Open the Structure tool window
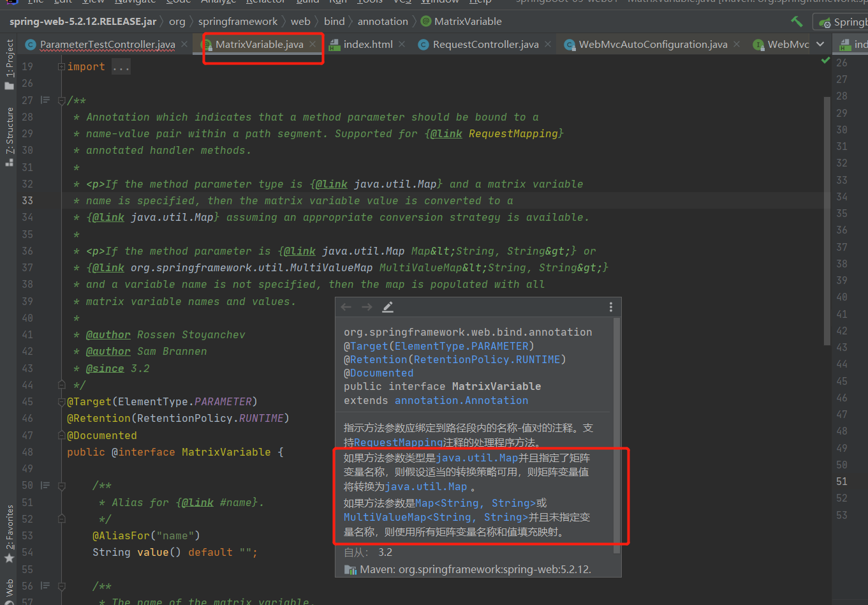 [9, 137]
